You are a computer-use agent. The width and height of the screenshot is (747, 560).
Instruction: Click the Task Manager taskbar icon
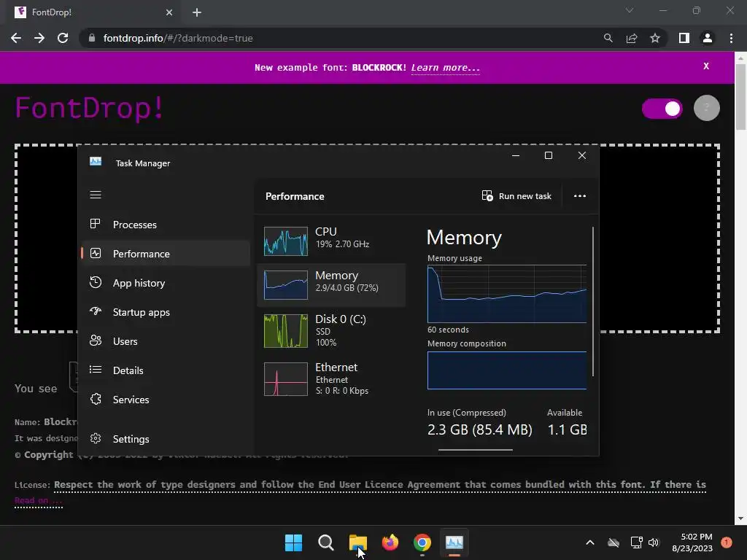[x=454, y=542]
